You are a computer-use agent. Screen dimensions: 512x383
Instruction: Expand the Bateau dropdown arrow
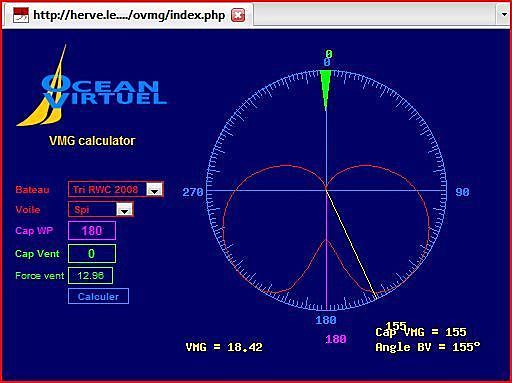[154, 190]
